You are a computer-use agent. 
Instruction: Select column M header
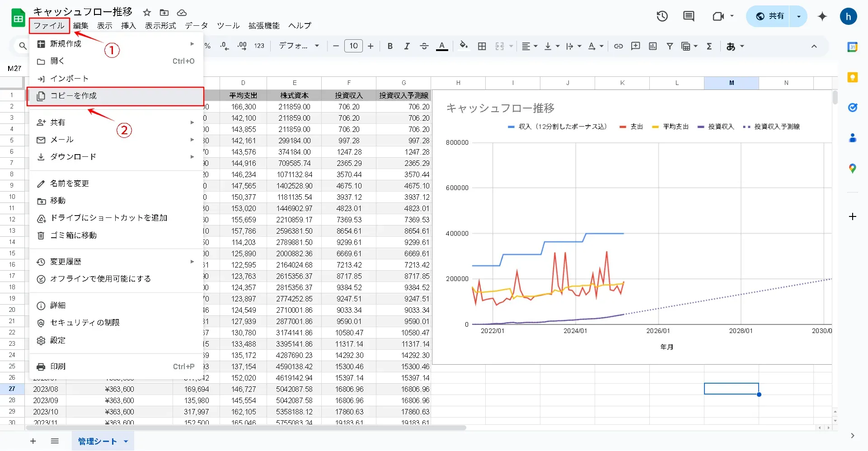click(732, 83)
